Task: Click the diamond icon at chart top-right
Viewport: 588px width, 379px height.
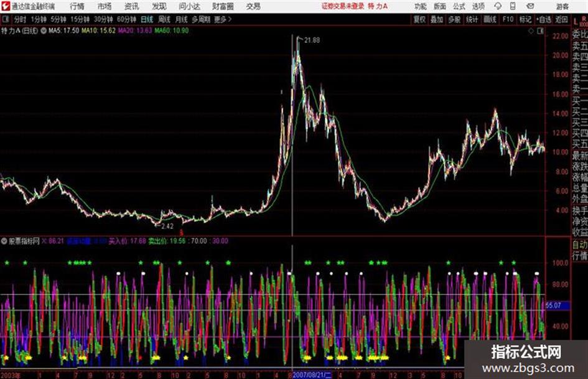Action: pyautogui.click(x=531, y=31)
